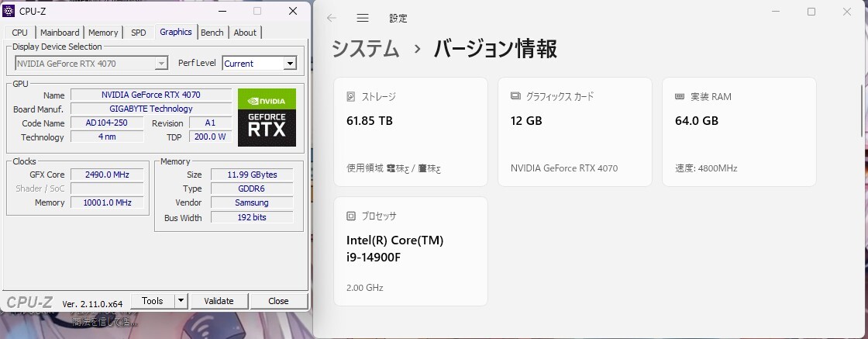Viewport: 868px width, 339px height.
Task: Click the 2.00 GHz processor speed text
Action: pos(365,288)
